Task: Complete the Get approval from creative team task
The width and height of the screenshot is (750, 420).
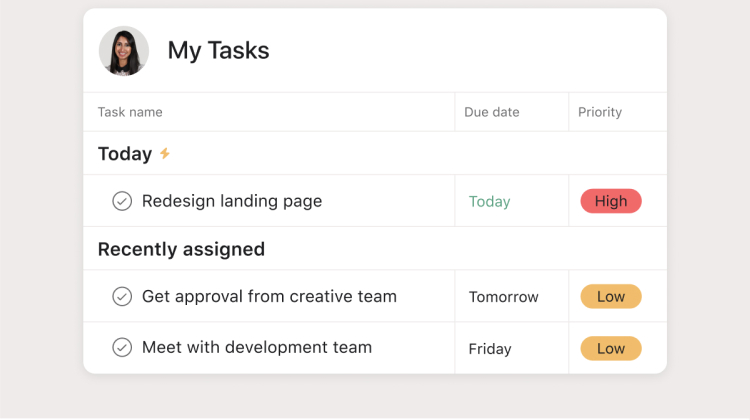Action: coord(122,297)
